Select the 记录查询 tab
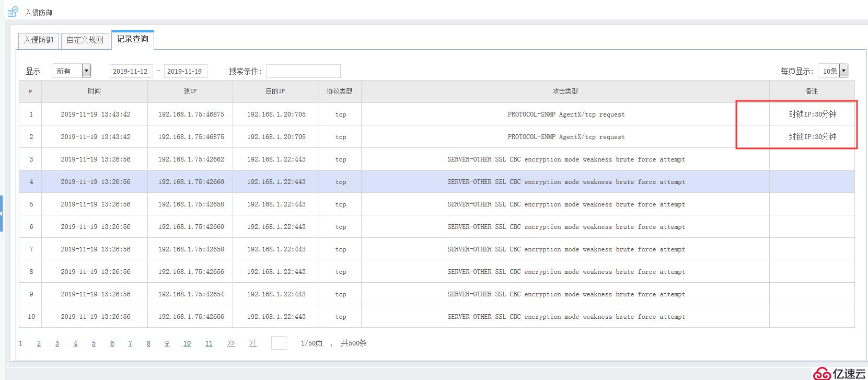This screenshot has height=380, width=868. pyautogui.click(x=133, y=40)
